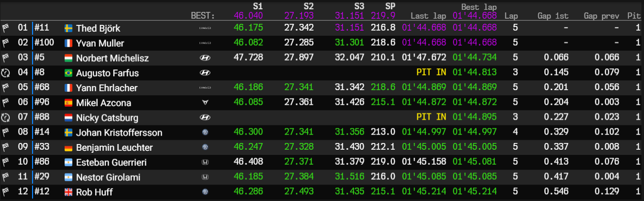Click the pit-in status icon for Nicky Catsburg

(x=6, y=118)
